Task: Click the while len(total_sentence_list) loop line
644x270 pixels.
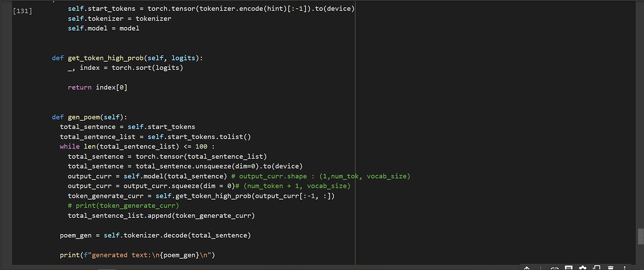Action: pos(126,147)
